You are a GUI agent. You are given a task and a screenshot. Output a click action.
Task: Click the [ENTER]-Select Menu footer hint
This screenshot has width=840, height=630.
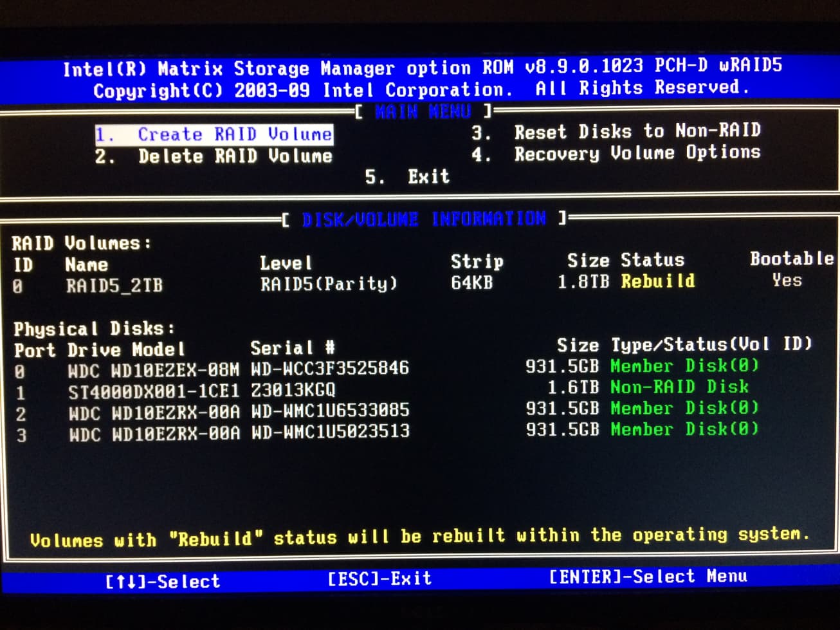click(x=648, y=577)
